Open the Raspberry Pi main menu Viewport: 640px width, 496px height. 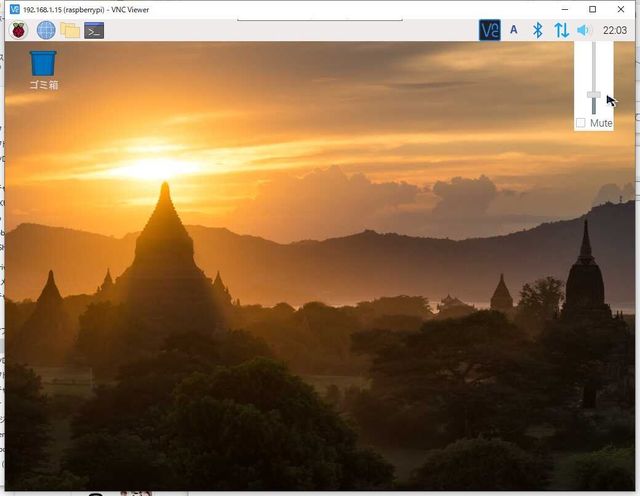click(x=18, y=31)
